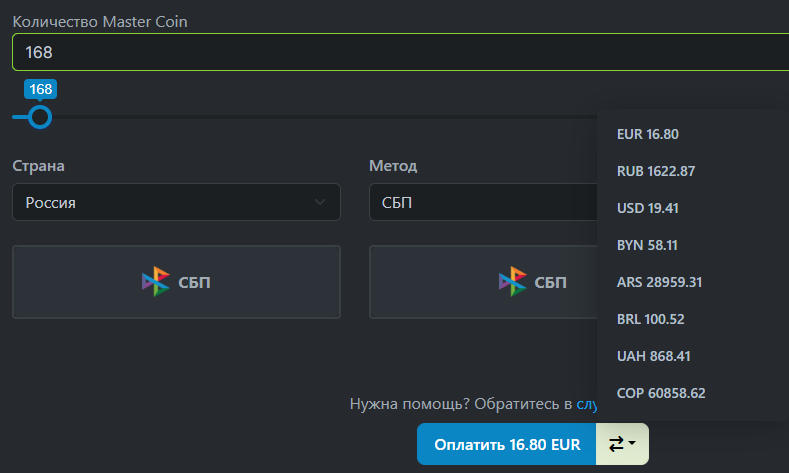Toggle the currency switch arrows button
This screenshot has width=789, height=473.
pos(622,444)
